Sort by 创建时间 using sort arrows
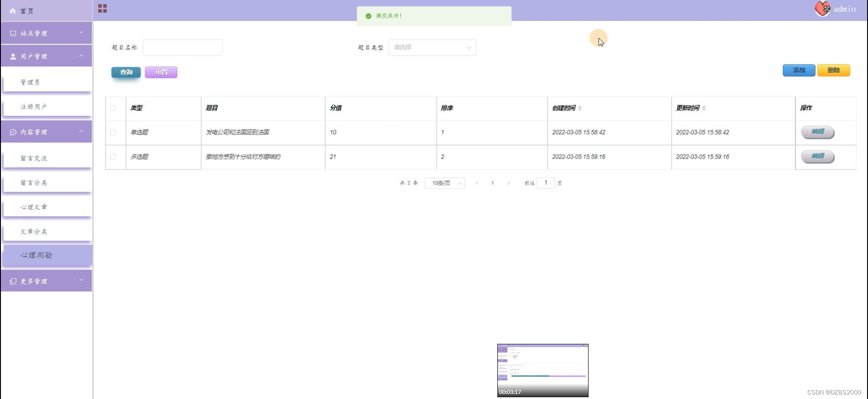The image size is (868, 399). click(x=580, y=108)
